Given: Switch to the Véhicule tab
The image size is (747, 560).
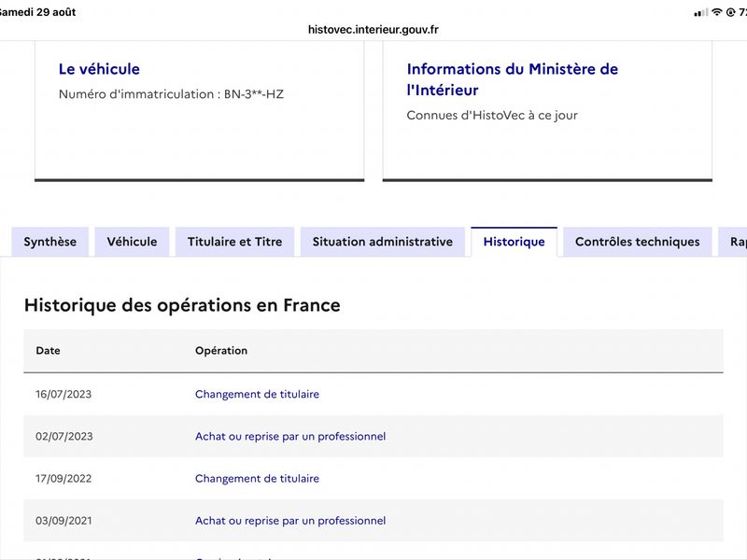Looking at the screenshot, I should click(132, 242).
